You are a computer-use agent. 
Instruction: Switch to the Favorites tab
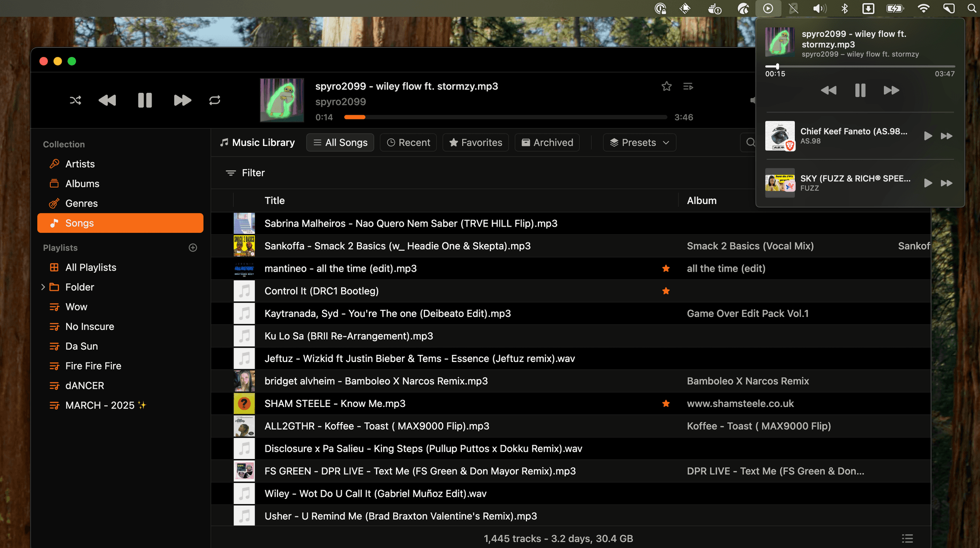[476, 142]
